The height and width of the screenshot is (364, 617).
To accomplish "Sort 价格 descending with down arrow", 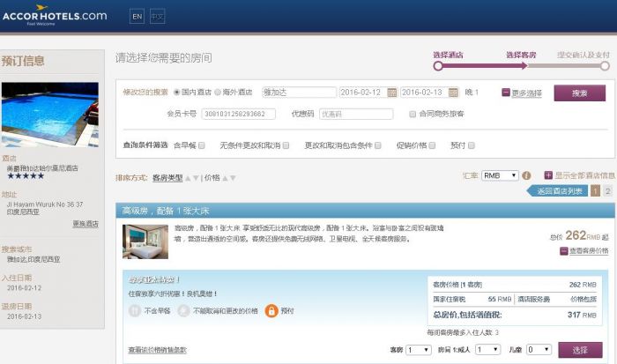I will click(233, 178).
